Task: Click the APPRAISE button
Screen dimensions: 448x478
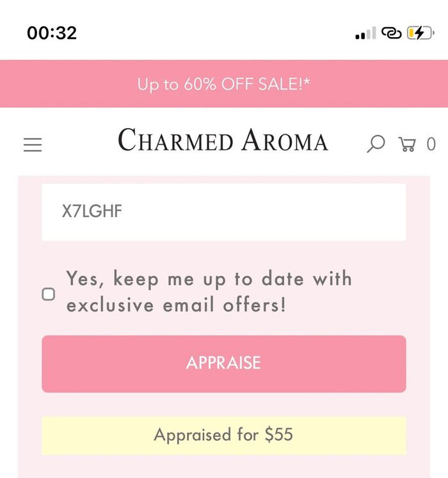Action: (x=224, y=363)
